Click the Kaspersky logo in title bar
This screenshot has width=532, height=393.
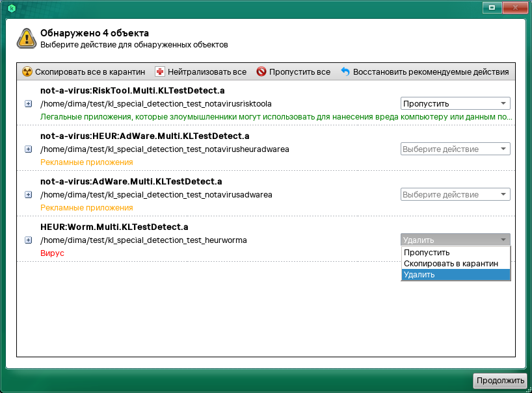point(11,8)
